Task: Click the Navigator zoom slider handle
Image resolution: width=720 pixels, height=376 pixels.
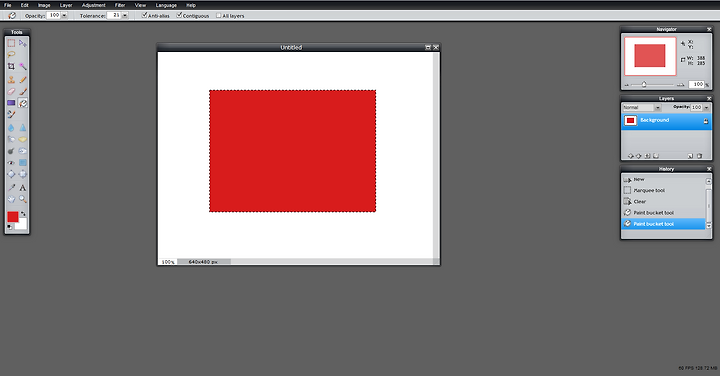Action: tap(644, 84)
